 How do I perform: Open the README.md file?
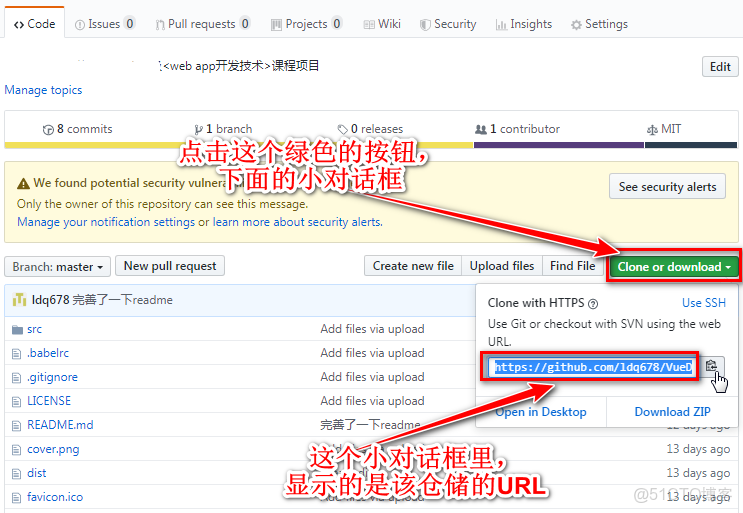(60, 425)
